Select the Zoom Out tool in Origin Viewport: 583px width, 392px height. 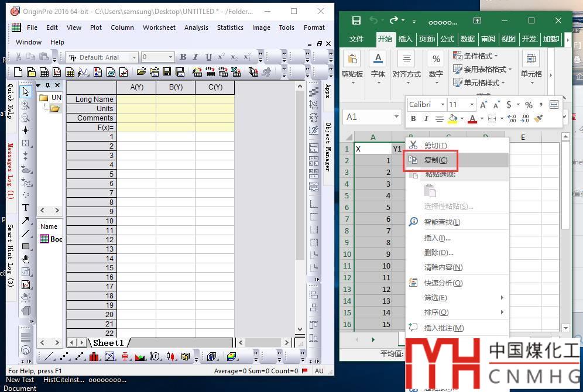point(25,118)
